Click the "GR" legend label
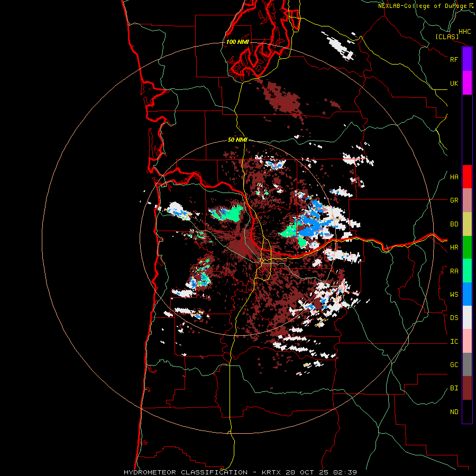The width and height of the screenshot is (476, 476). pyautogui.click(x=454, y=200)
